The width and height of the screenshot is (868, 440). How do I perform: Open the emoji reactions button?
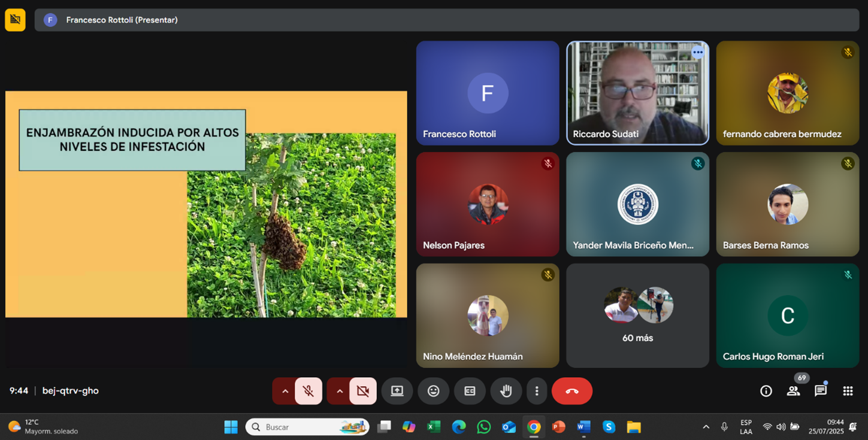433,391
